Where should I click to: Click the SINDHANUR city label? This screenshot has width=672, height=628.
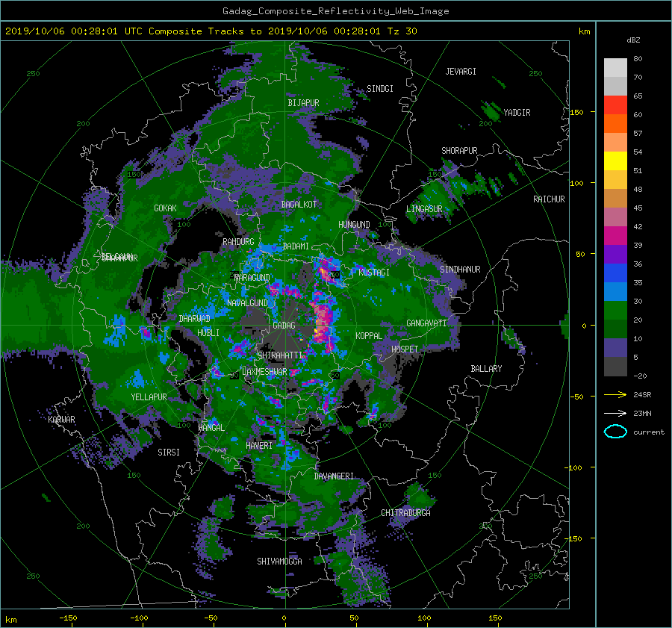[x=460, y=270]
